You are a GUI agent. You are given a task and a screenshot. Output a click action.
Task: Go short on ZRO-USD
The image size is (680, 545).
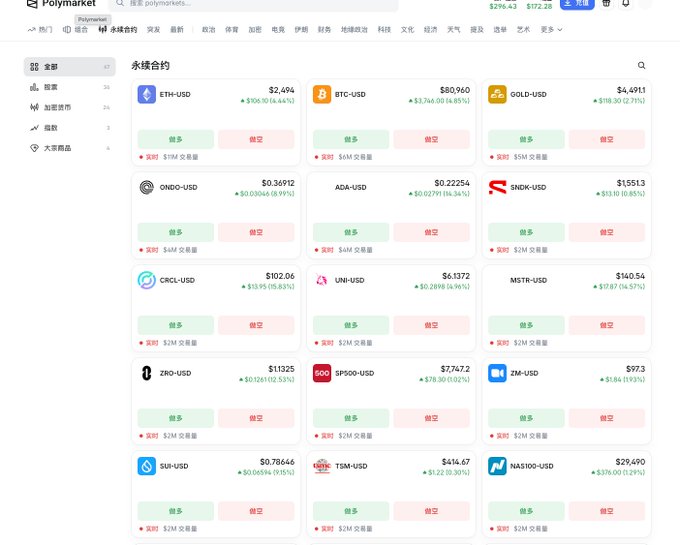(256, 418)
